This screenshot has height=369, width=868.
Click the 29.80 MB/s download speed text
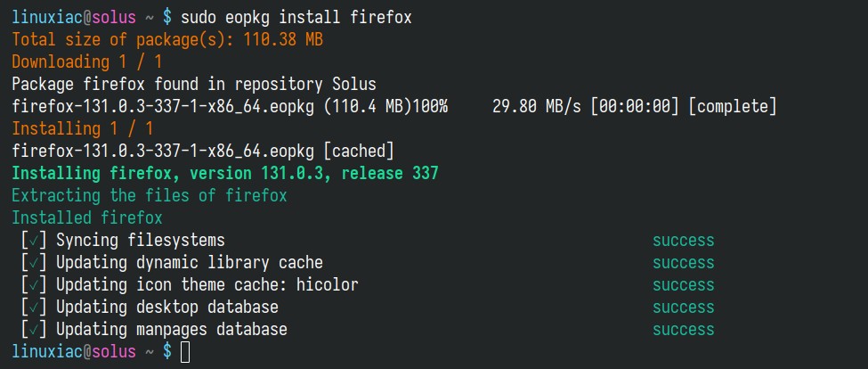pyautogui.click(x=537, y=106)
